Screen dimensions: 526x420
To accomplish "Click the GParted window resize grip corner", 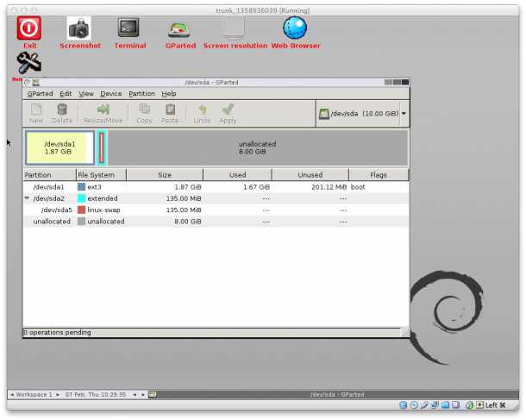I will coord(405,332).
